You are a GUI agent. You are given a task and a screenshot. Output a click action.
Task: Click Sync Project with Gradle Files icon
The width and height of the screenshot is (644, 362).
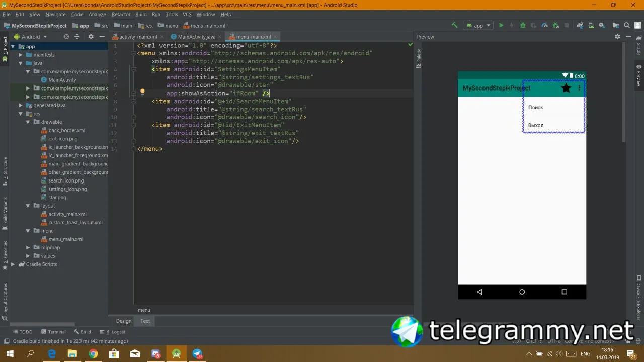tap(580, 25)
